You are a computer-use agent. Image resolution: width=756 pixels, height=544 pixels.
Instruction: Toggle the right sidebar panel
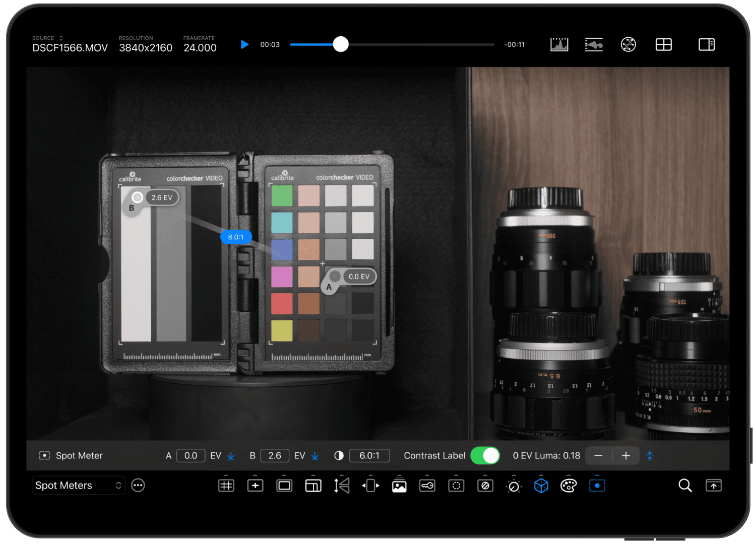coord(707,44)
